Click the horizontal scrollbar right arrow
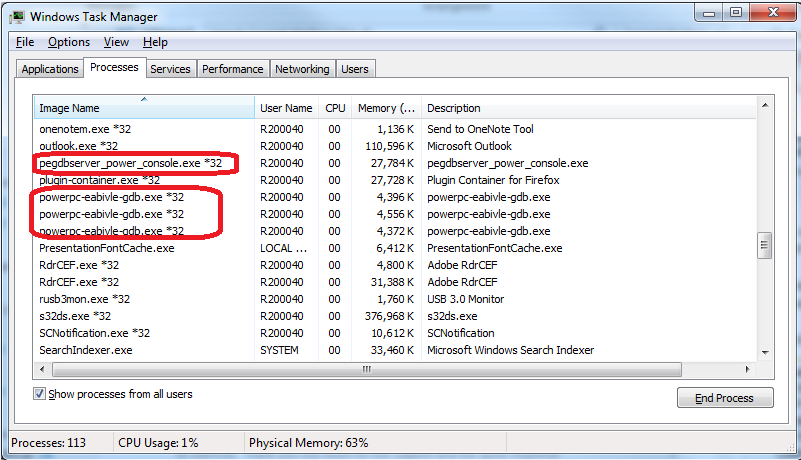 pyautogui.click(x=747, y=369)
